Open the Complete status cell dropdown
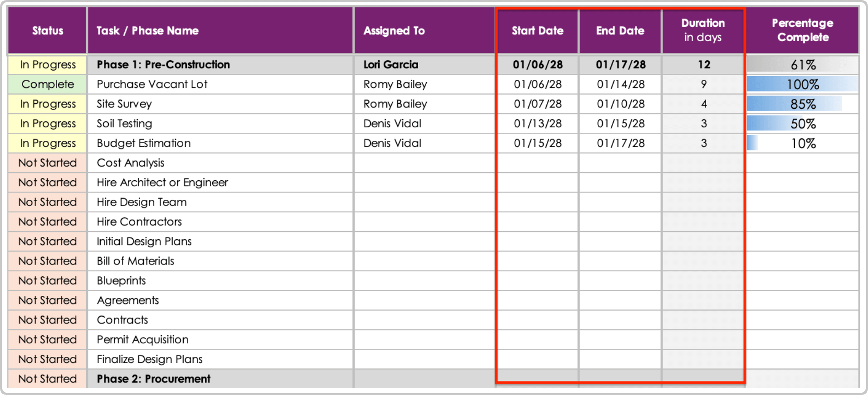 coord(48,84)
